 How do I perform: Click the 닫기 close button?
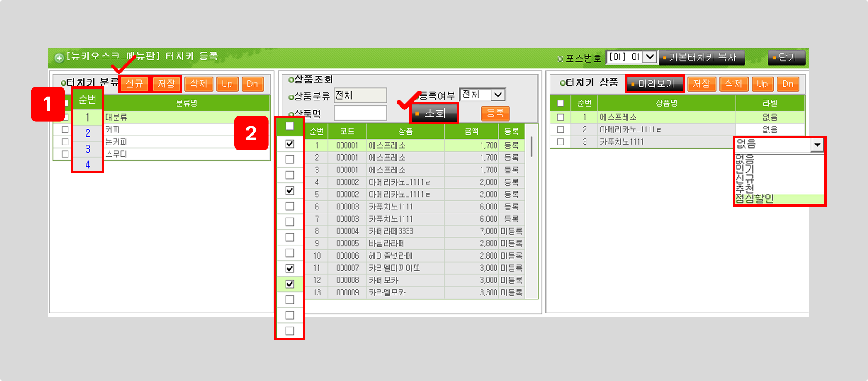tap(786, 58)
